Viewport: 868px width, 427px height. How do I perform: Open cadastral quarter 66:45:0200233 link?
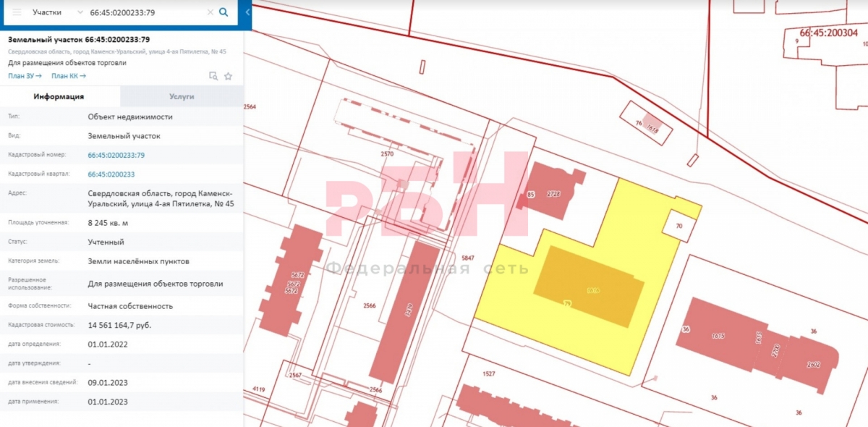pos(111,174)
